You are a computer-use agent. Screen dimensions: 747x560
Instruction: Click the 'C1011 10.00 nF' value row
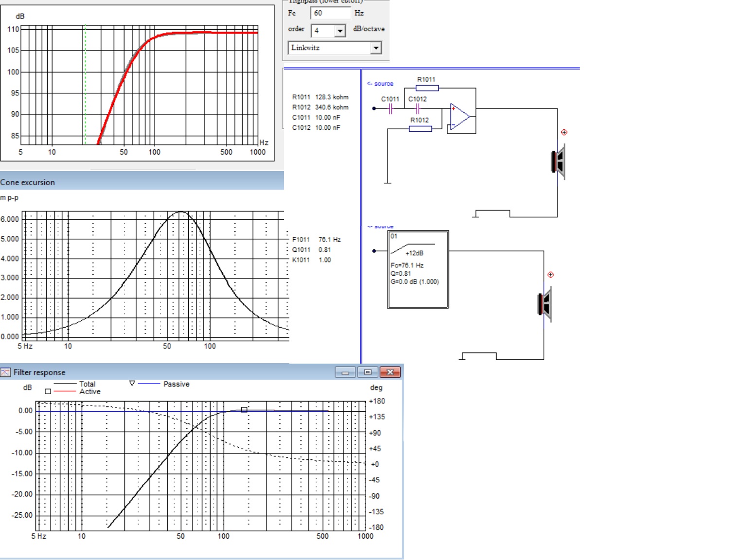316,118
